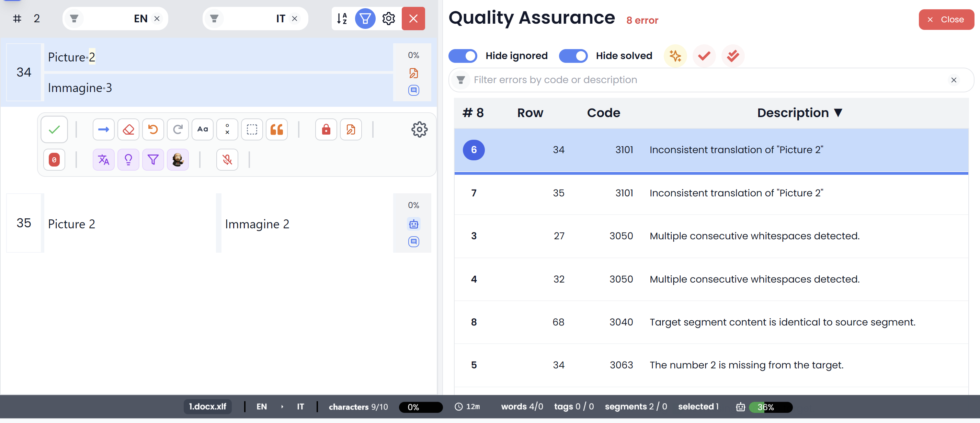Confirm the translation with the green check
This screenshot has width=980, height=423.
[54, 129]
